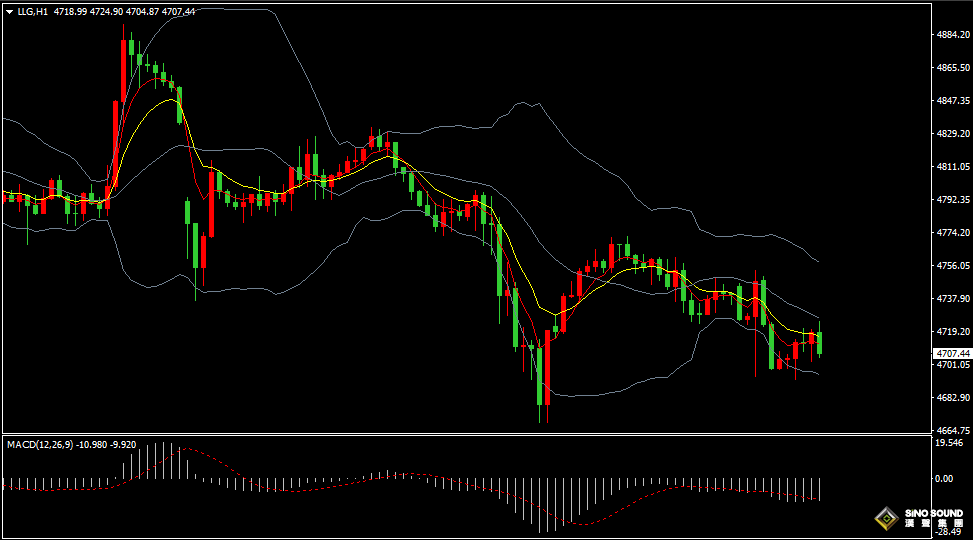Click the lowest green candle at the chart bottom
The height and width of the screenshot is (540, 973).
pos(541,375)
